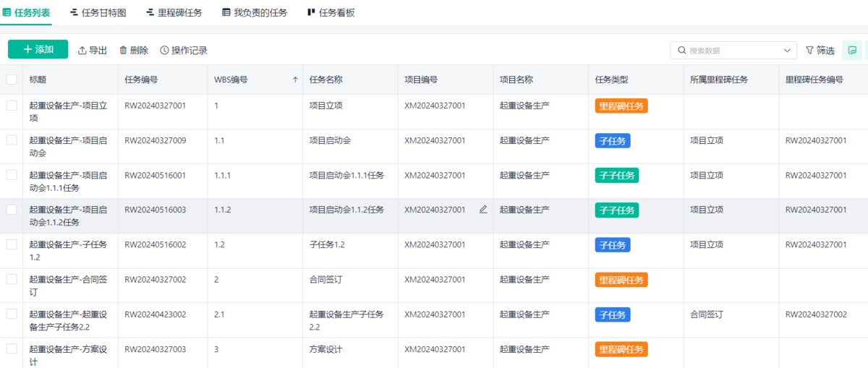
Task: Click WBS number 2.1 cell
Action: pos(219,314)
